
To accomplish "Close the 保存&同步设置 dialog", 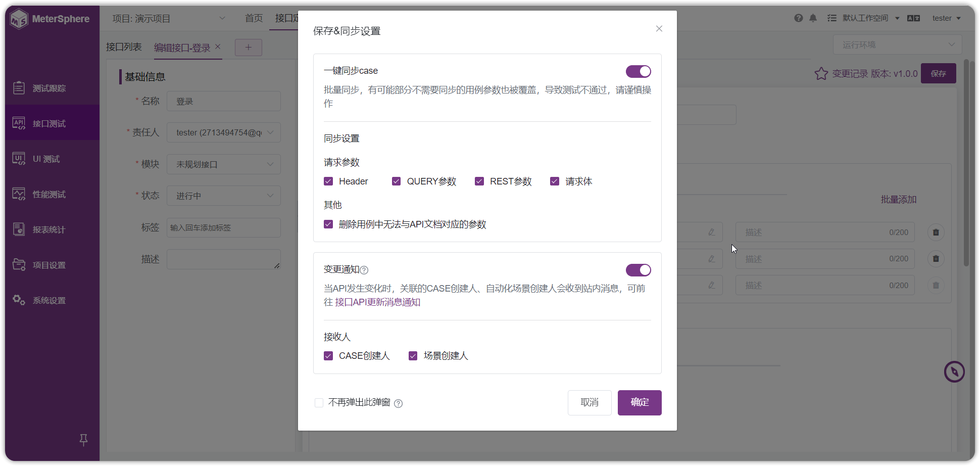I will coord(659,29).
